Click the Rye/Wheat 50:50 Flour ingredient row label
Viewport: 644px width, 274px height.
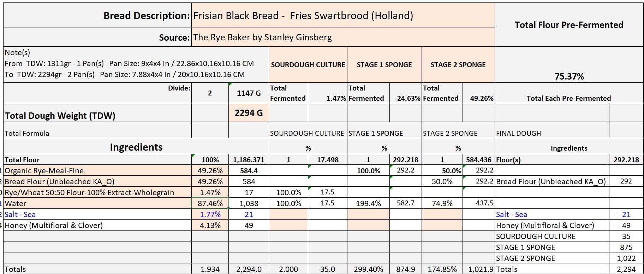tap(97, 193)
